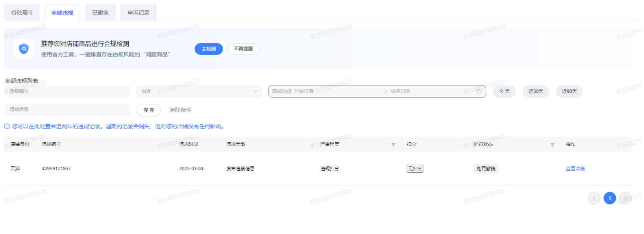The height and width of the screenshot is (234, 644).
Task: Click 清除条件 to reset filters
Action: 180,110
